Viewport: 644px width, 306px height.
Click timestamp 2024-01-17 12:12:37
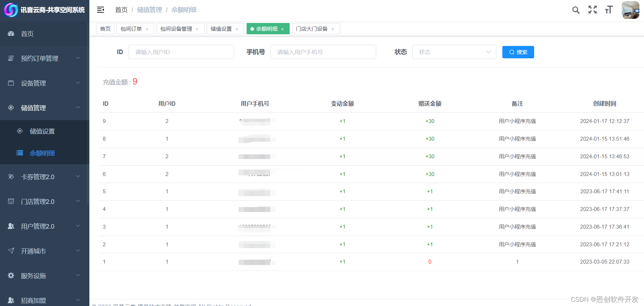[605, 121]
